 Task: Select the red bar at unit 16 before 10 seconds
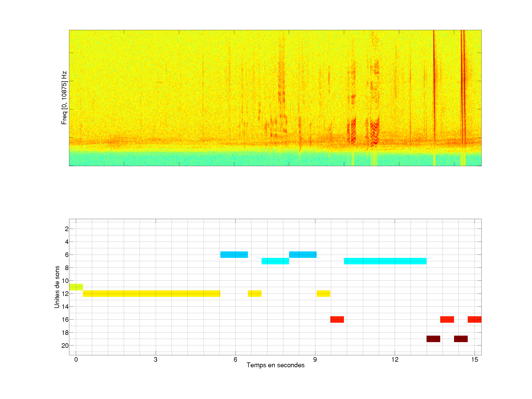tap(337, 319)
